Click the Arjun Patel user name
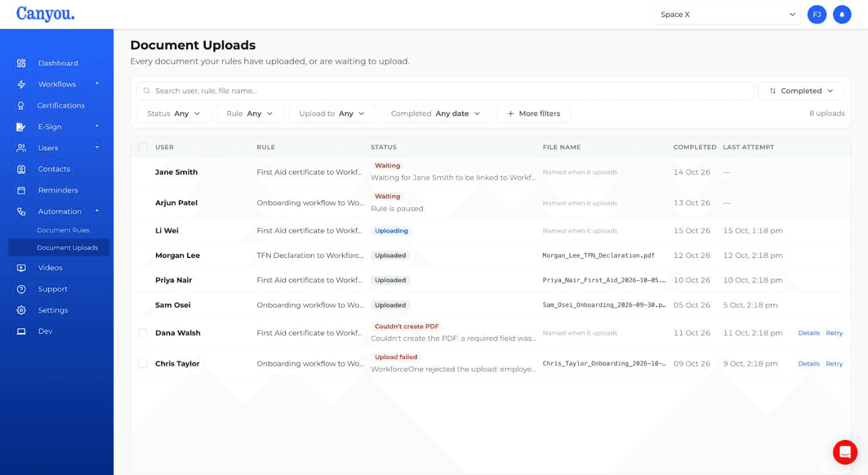The height and width of the screenshot is (475, 868). [176, 203]
